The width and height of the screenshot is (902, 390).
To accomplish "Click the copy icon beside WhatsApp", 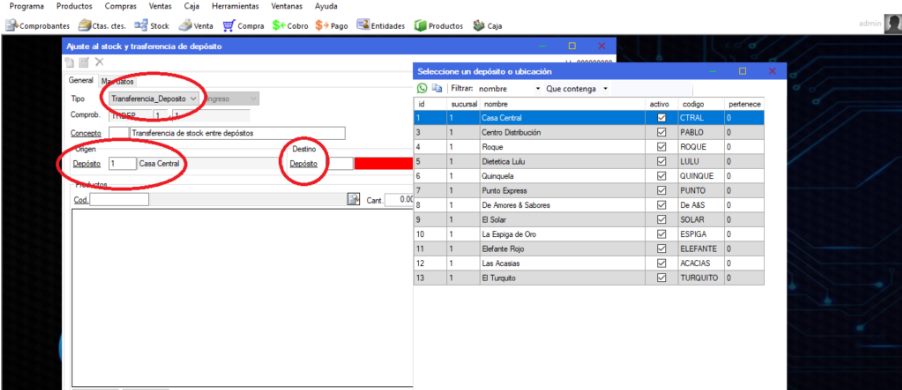I will pos(437,89).
